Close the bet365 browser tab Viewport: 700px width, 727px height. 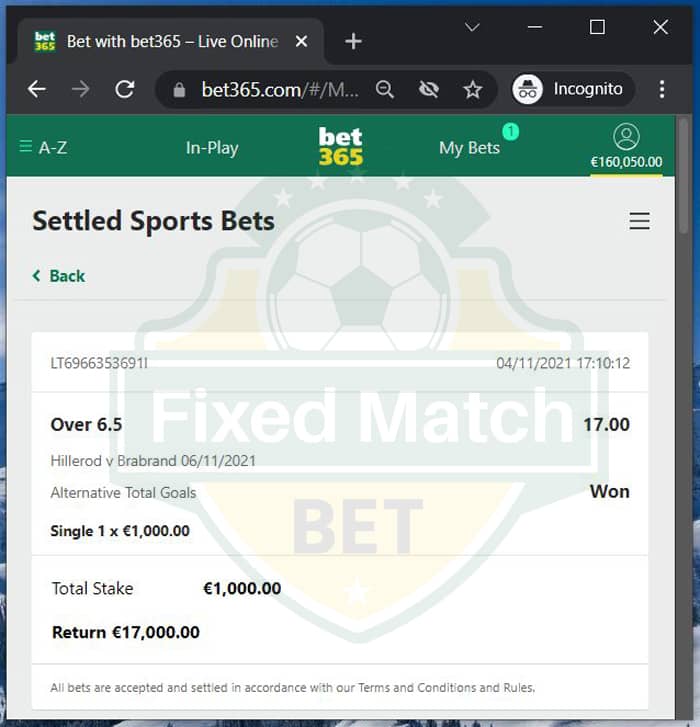[301, 42]
